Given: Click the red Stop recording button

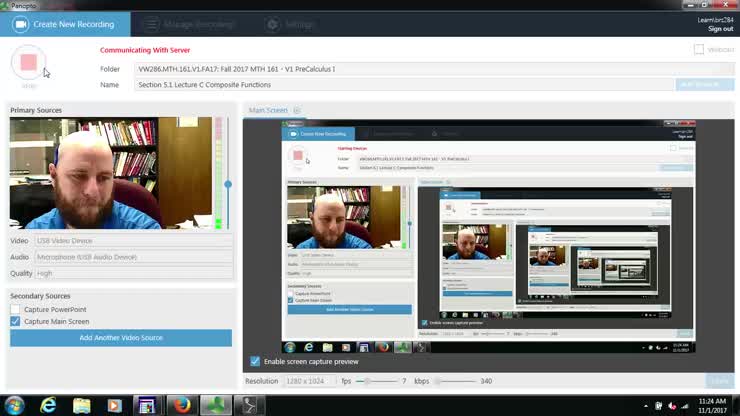Looking at the screenshot, I should point(29,62).
